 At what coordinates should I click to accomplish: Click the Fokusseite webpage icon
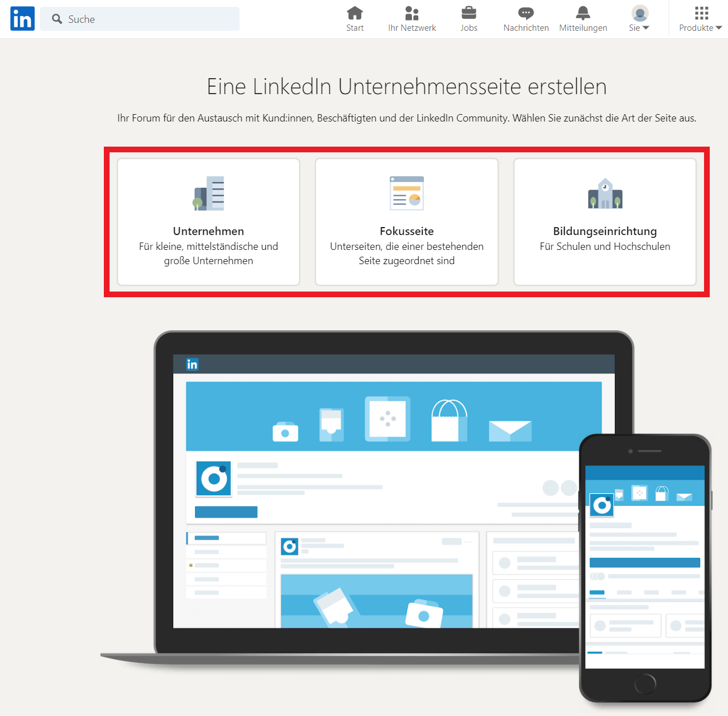pos(406,193)
